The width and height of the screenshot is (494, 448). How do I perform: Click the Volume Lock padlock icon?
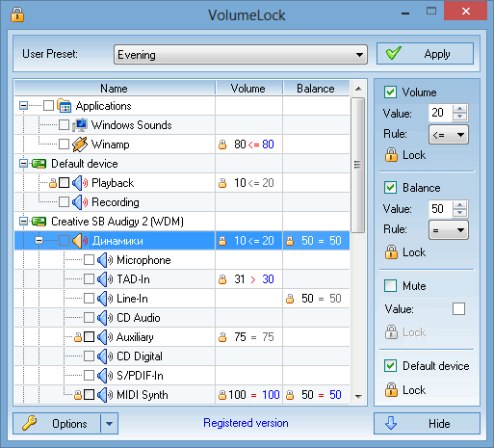pyautogui.click(x=391, y=155)
